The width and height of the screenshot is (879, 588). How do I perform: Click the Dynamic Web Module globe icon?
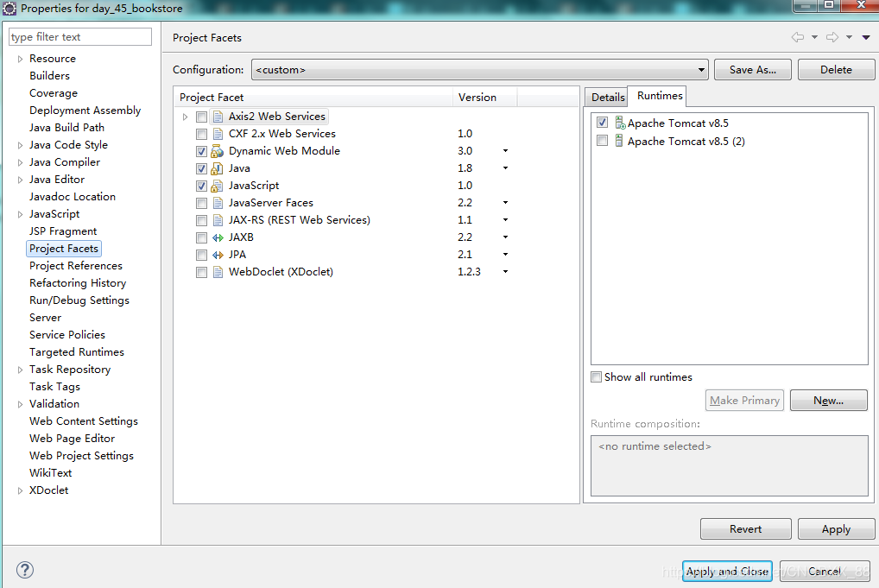(x=217, y=151)
